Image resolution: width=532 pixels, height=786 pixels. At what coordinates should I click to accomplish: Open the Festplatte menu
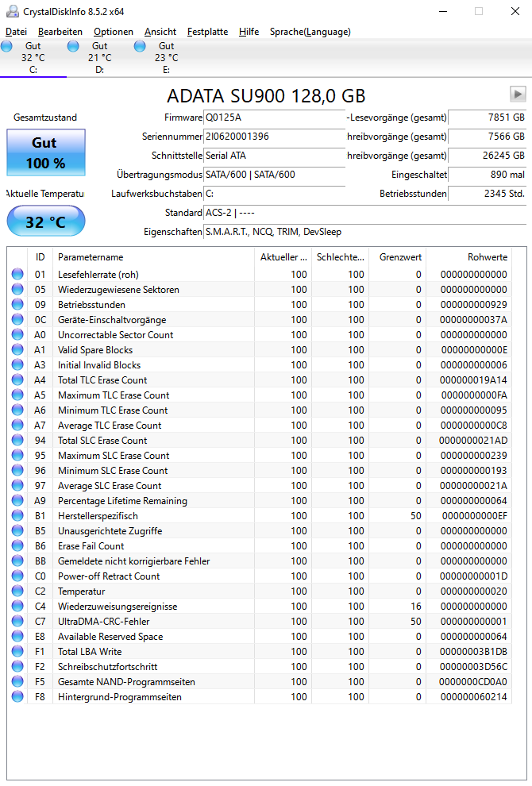(207, 32)
